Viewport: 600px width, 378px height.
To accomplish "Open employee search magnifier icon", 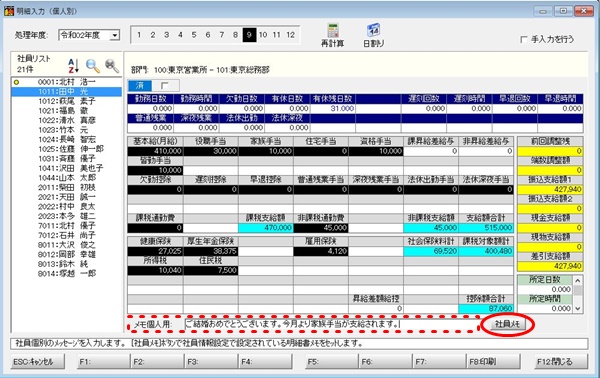I will coord(93,66).
